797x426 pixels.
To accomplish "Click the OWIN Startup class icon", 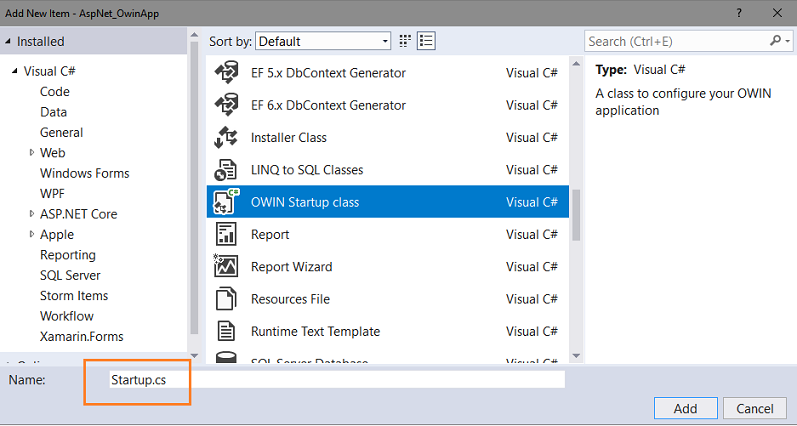I will coord(227,202).
